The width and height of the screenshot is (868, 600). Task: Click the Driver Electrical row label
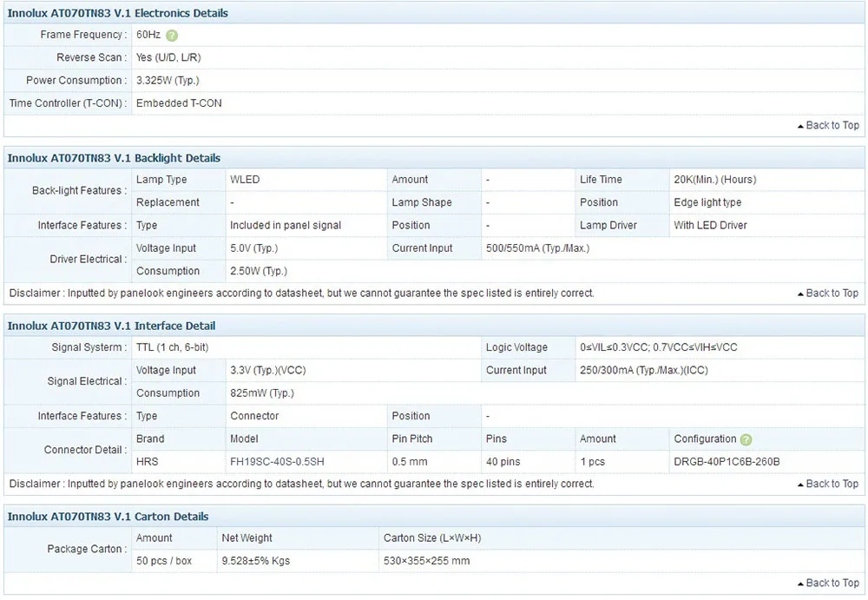click(x=89, y=260)
